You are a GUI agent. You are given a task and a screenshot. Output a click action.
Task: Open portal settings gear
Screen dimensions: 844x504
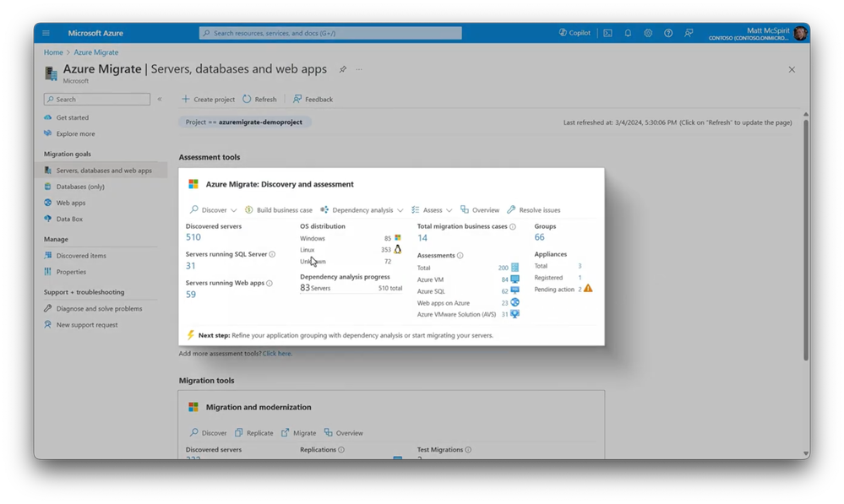pyautogui.click(x=648, y=33)
